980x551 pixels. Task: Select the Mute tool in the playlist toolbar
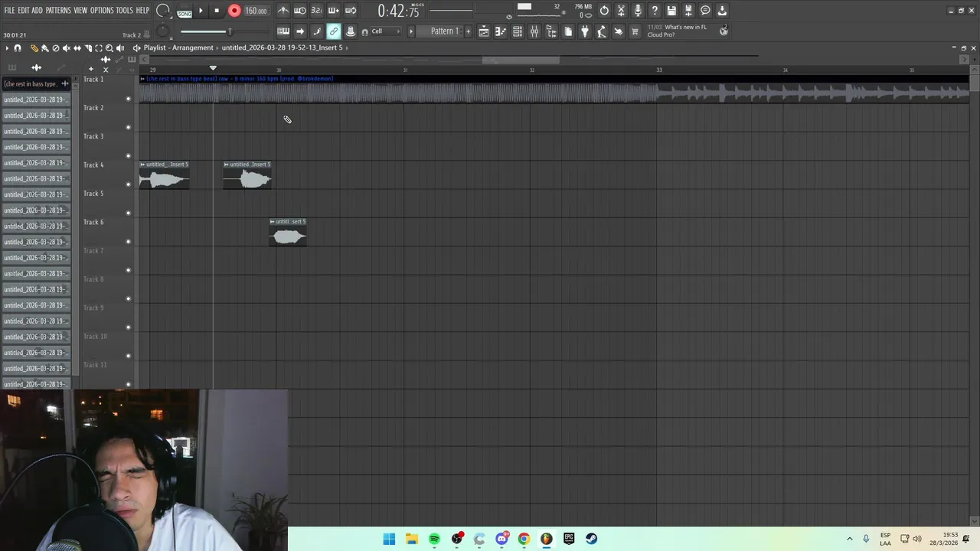pyautogui.click(x=66, y=48)
